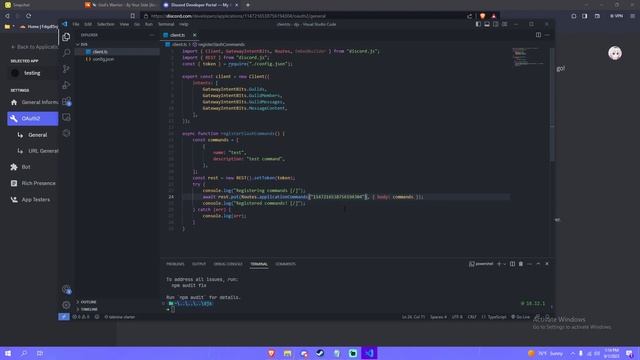The height and width of the screenshot is (360, 640).
Task: Open the Explorer view in VS Code activity bar
Action: [x=66, y=37]
